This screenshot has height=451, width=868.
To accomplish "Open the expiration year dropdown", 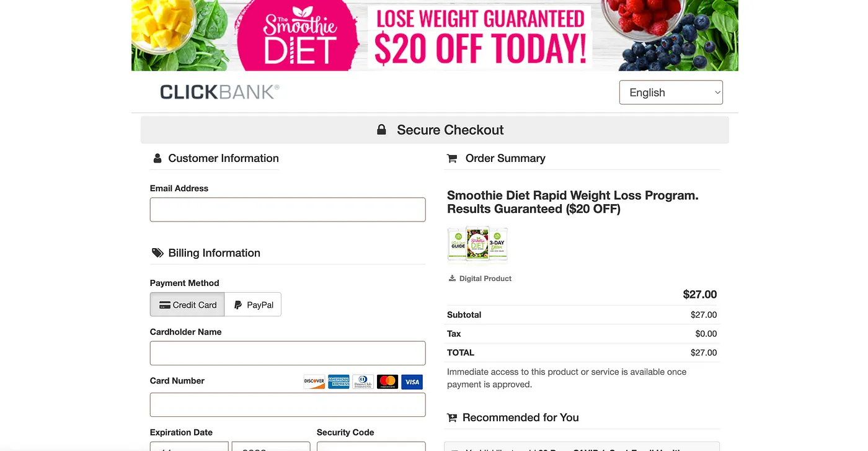I will pos(270,446).
